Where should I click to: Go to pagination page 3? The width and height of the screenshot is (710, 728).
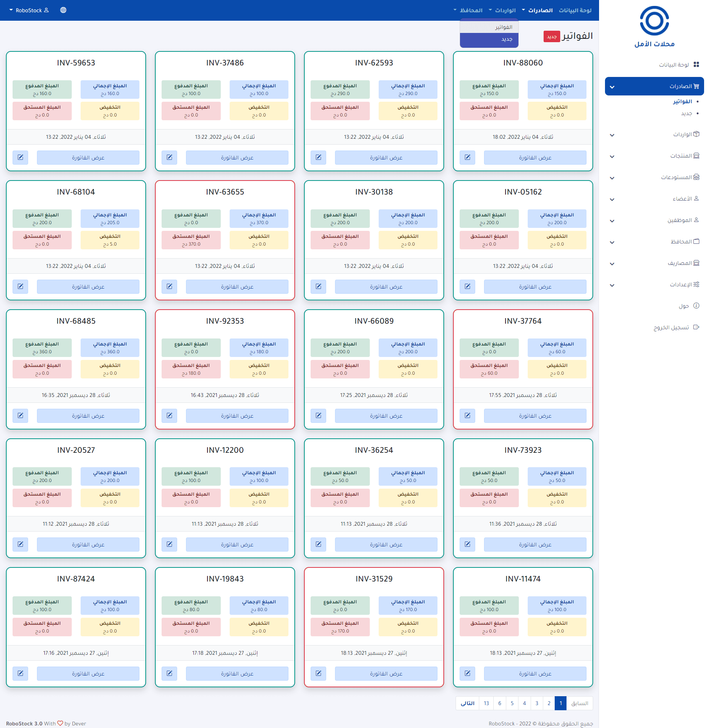[x=537, y=703]
